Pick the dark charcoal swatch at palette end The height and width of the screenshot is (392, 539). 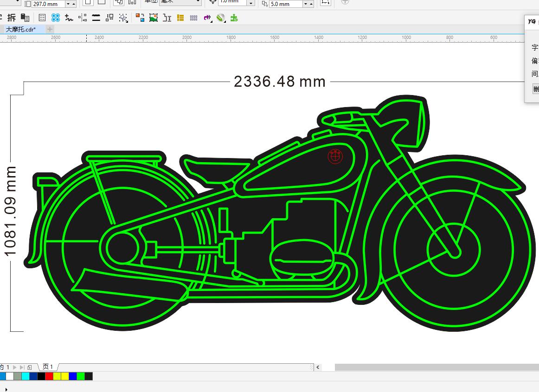tap(89, 376)
